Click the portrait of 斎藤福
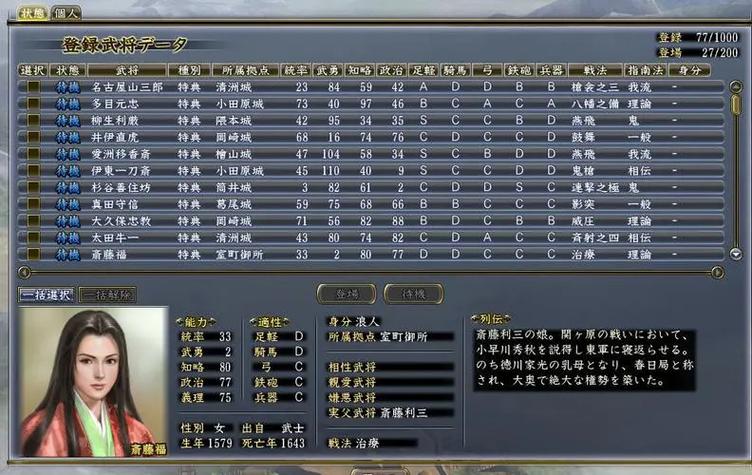752x475 pixels. click(94, 381)
